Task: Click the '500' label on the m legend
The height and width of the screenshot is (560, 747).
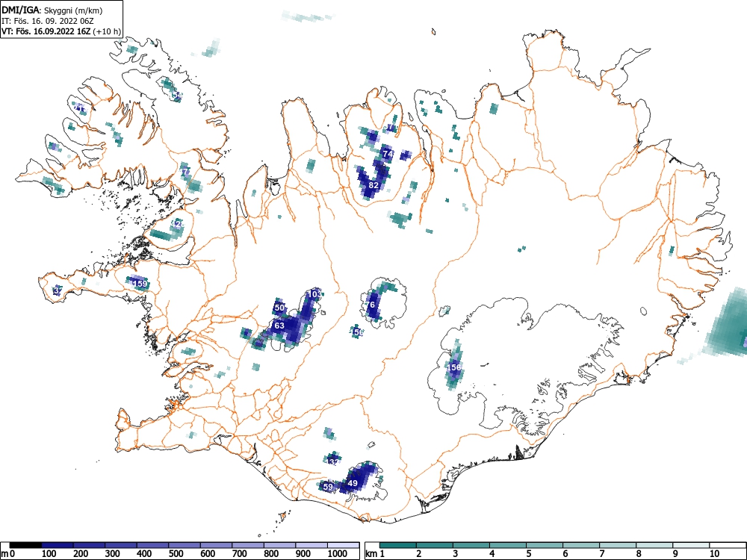Action: (x=176, y=554)
